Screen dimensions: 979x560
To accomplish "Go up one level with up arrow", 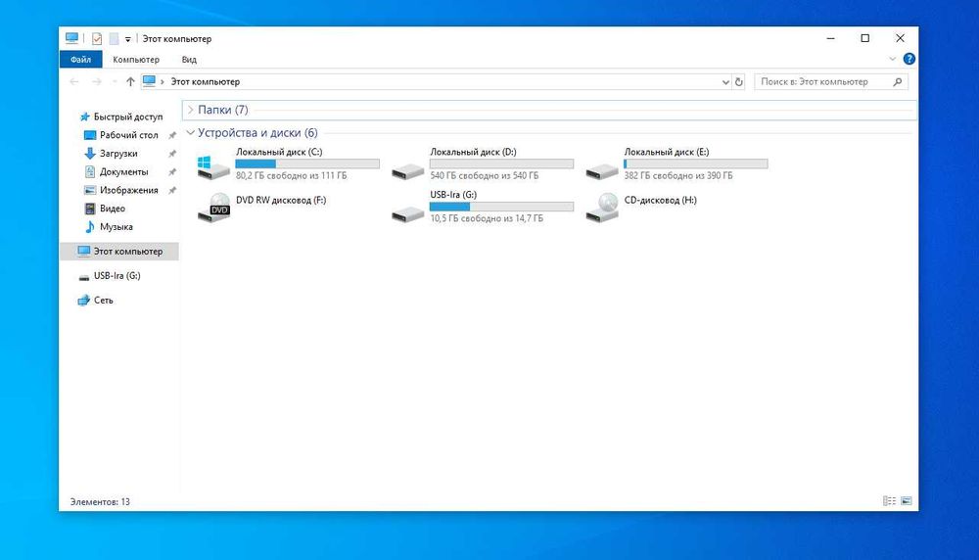I will [x=130, y=82].
